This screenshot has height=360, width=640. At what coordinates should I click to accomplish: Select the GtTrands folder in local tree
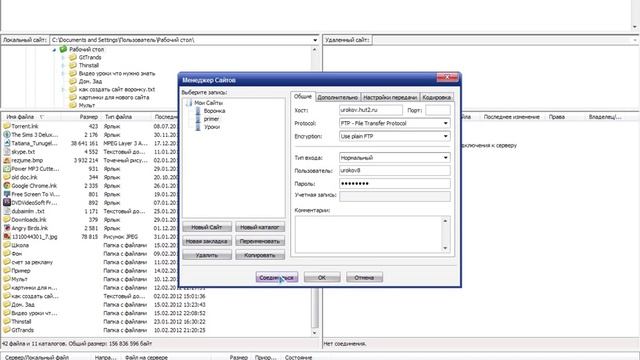click(x=90, y=58)
